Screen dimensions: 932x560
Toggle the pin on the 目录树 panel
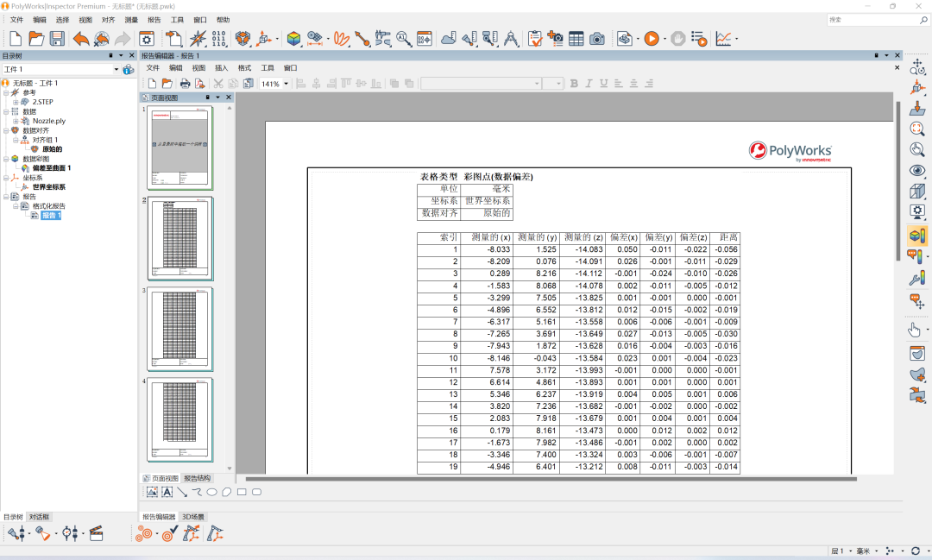tap(110, 55)
